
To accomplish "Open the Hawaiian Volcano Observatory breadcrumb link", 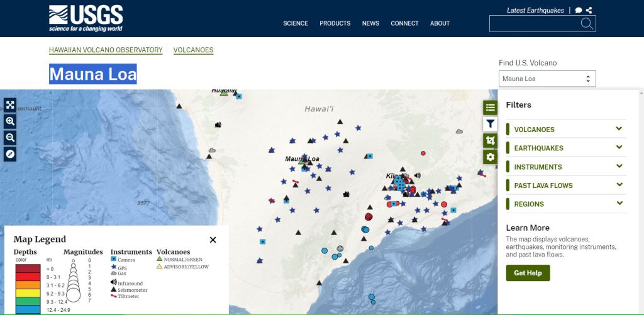I will pos(106,50).
